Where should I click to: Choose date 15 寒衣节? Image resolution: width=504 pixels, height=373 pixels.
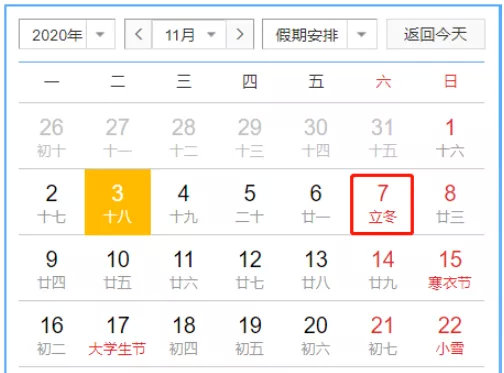[x=450, y=268]
